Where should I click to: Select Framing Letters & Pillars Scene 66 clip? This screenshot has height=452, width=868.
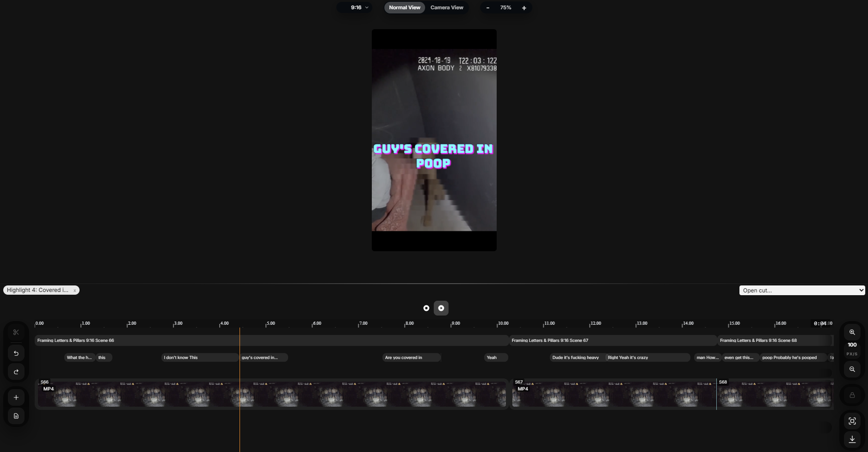tap(272, 341)
